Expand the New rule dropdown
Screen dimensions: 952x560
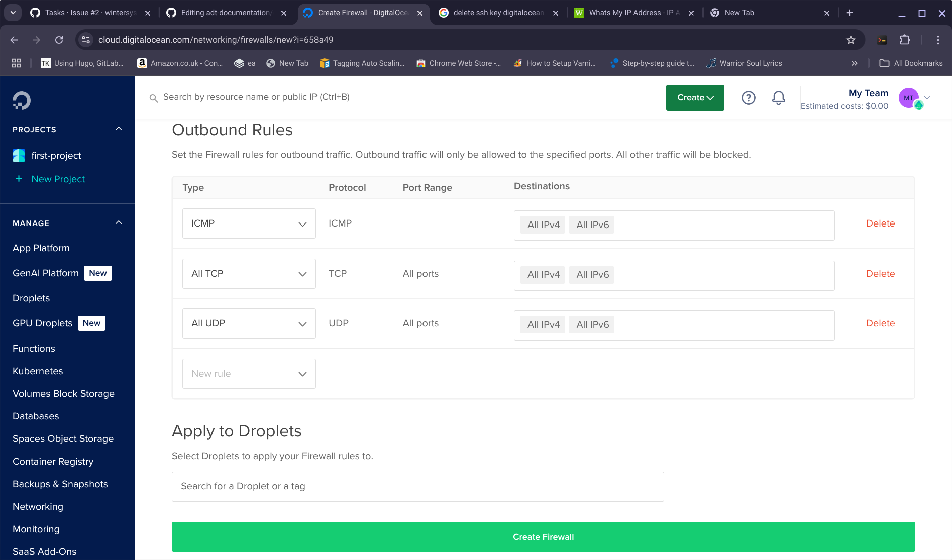[x=249, y=374]
